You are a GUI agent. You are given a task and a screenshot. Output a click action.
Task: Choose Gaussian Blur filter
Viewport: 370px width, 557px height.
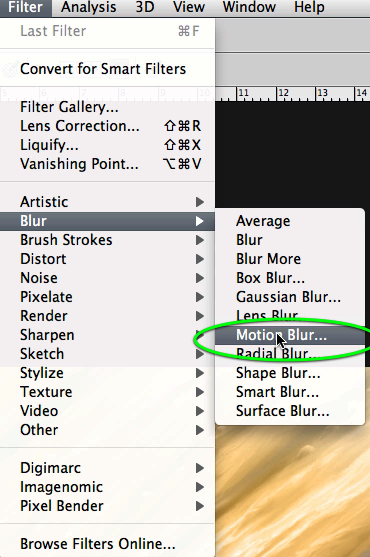(x=290, y=297)
